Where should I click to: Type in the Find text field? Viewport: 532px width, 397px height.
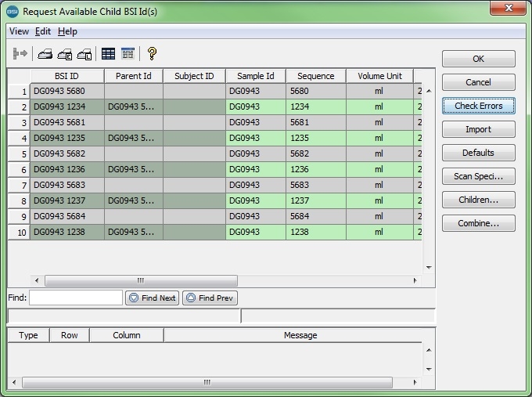[76, 298]
